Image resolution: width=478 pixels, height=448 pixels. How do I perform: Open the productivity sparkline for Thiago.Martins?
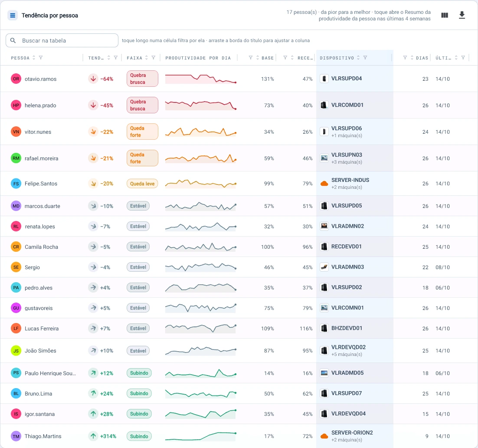[200, 436]
